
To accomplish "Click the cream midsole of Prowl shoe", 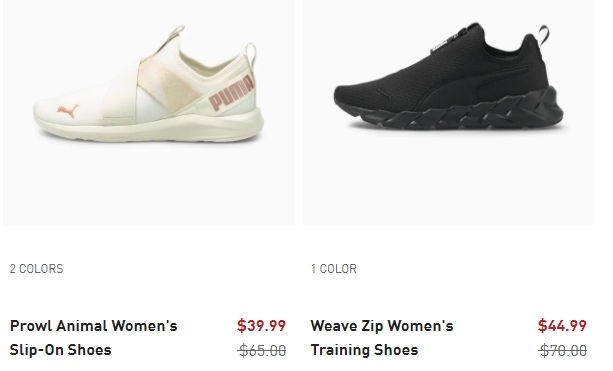I will pos(149,127).
